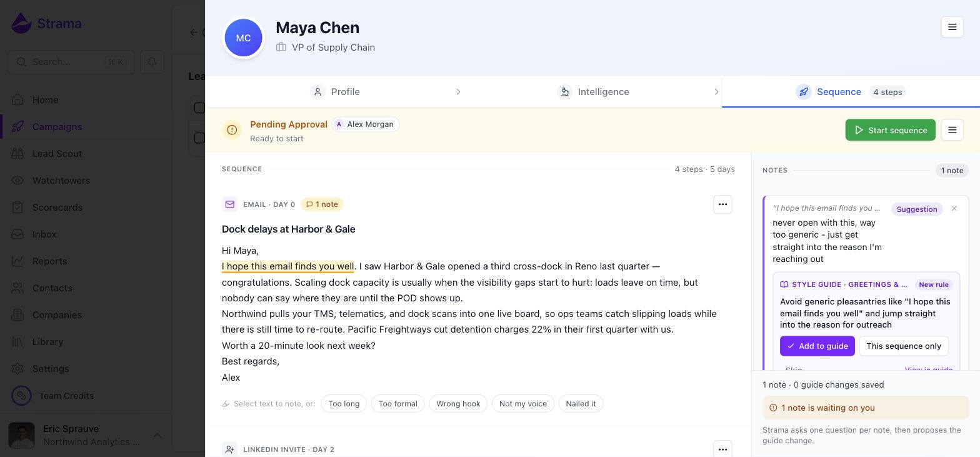Open the three-dot menu for LinkedIn Invite step
The width and height of the screenshot is (980, 457).
pos(722,449)
